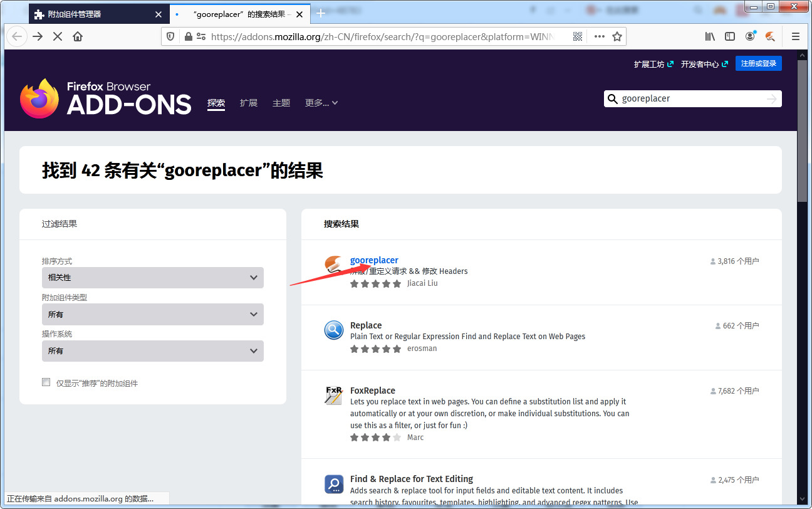
Task: Close the gooreplacer search results tab
Action: [x=299, y=14]
